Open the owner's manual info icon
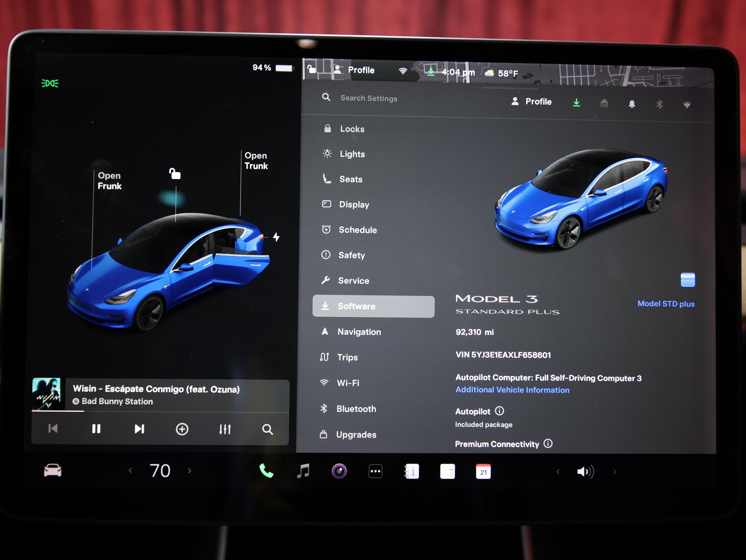Image resolution: width=746 pixels, height=560 pixels. click(x=411, y=471)
